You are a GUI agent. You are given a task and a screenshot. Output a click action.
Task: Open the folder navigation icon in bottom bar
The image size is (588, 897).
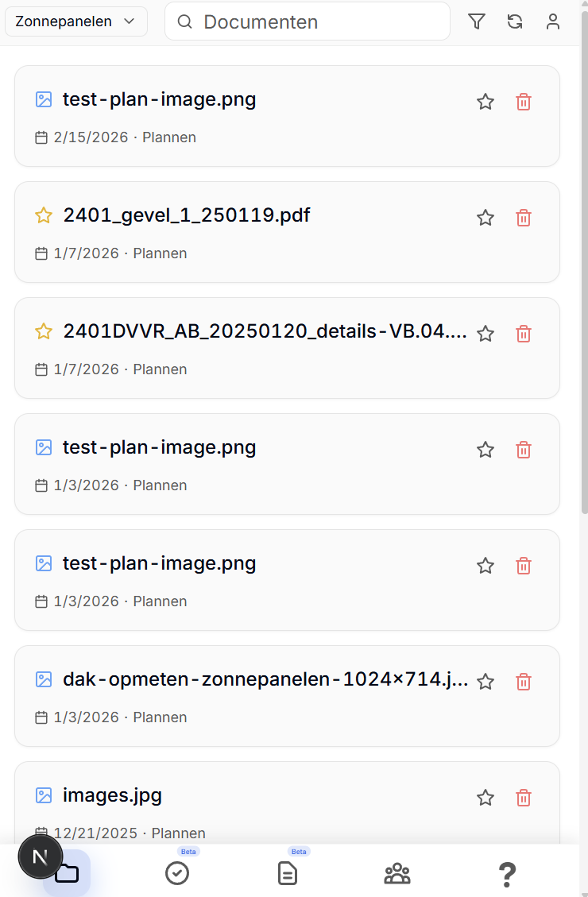(x=67, y=872)
